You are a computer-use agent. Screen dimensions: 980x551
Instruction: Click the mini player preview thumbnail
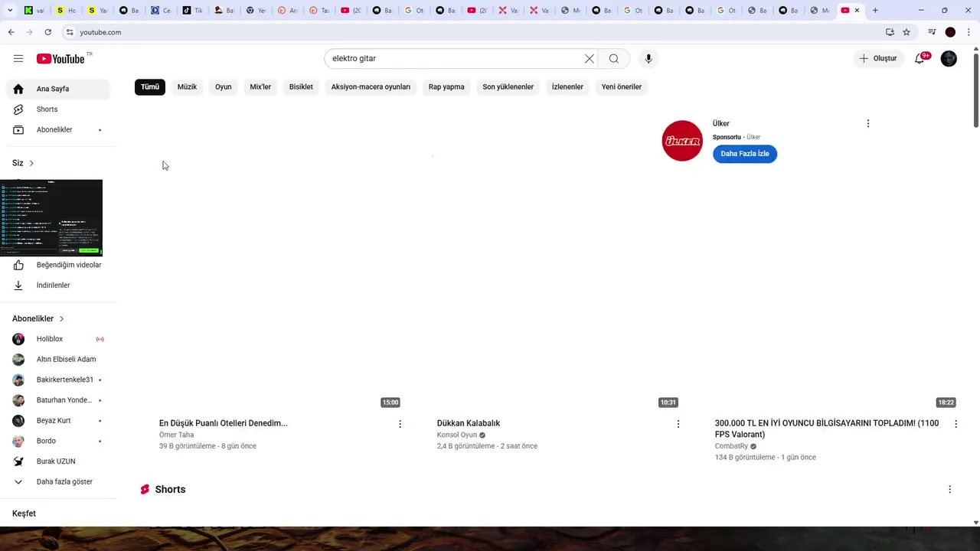(51, 217)
